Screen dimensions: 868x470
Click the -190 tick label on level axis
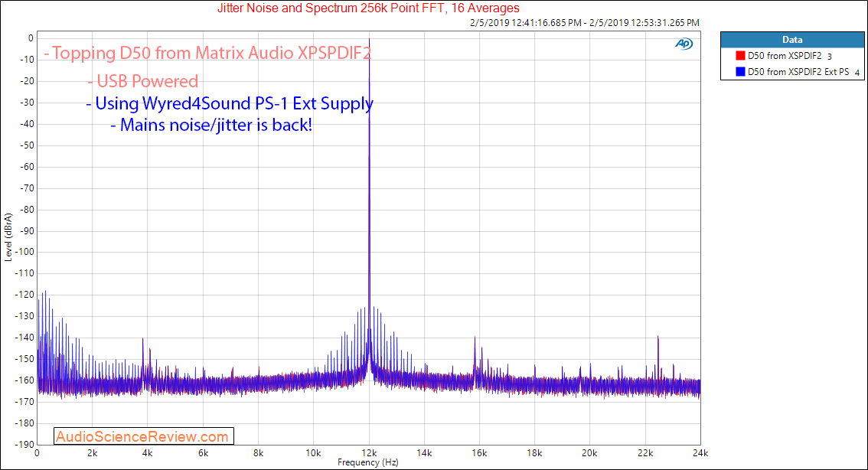coord(24,445)
